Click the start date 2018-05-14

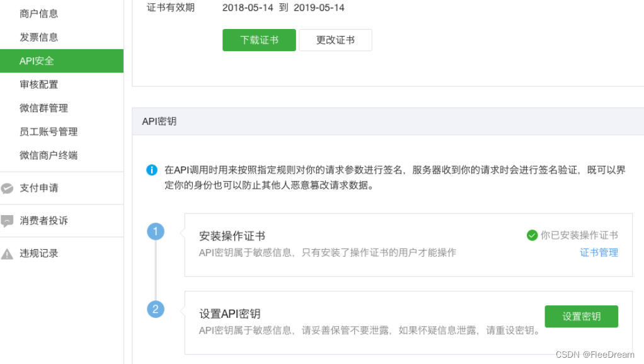248,8
